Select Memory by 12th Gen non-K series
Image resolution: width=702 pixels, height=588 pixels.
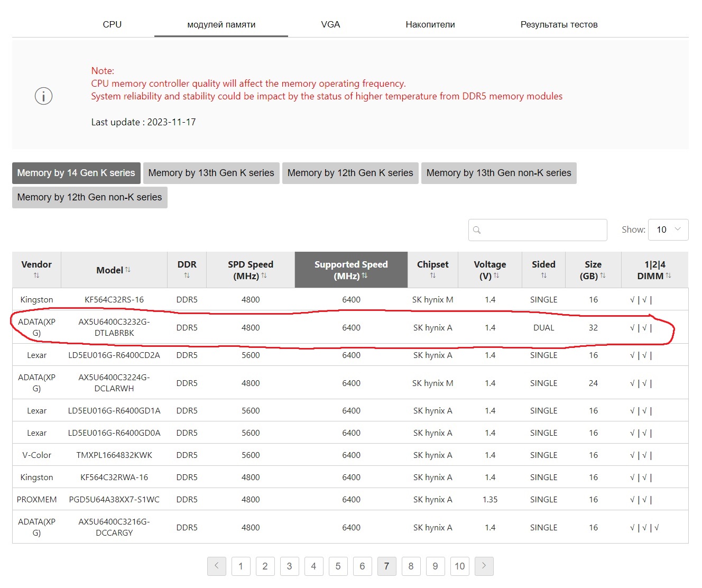[x=90, y=197]
